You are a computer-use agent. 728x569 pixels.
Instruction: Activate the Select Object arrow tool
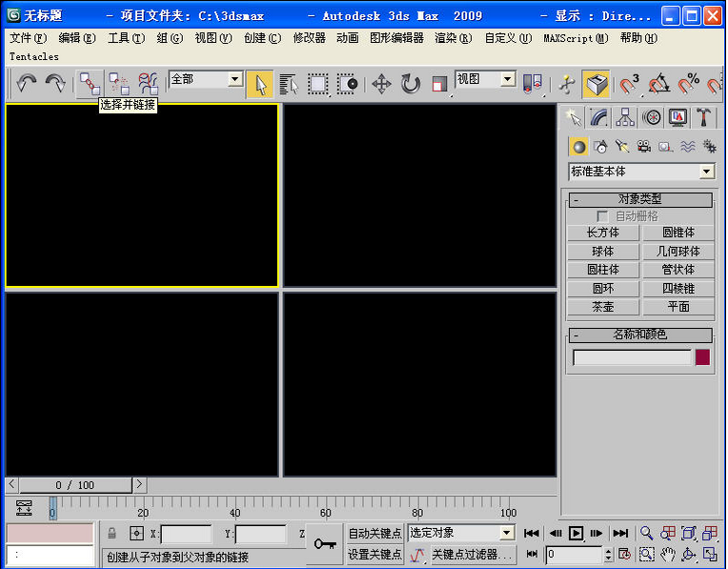pyautogui.click(x=259, y=85)
